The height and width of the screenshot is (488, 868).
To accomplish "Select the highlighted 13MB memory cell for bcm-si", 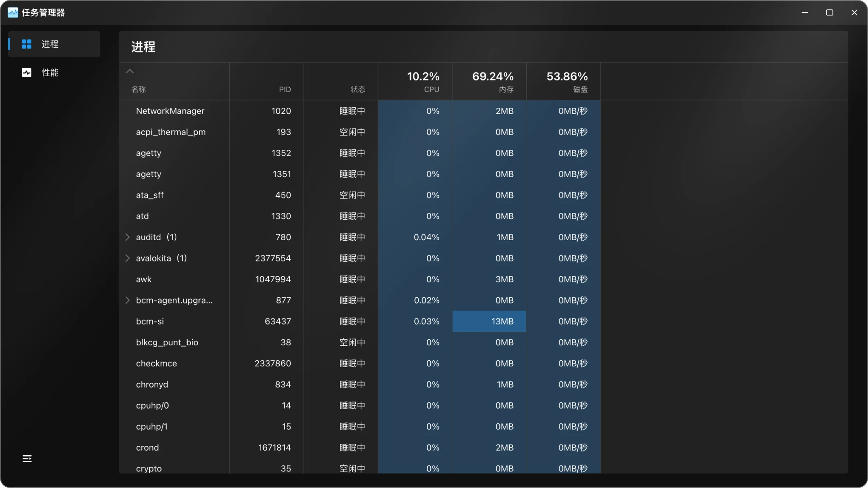I will (x=489, y=321).
